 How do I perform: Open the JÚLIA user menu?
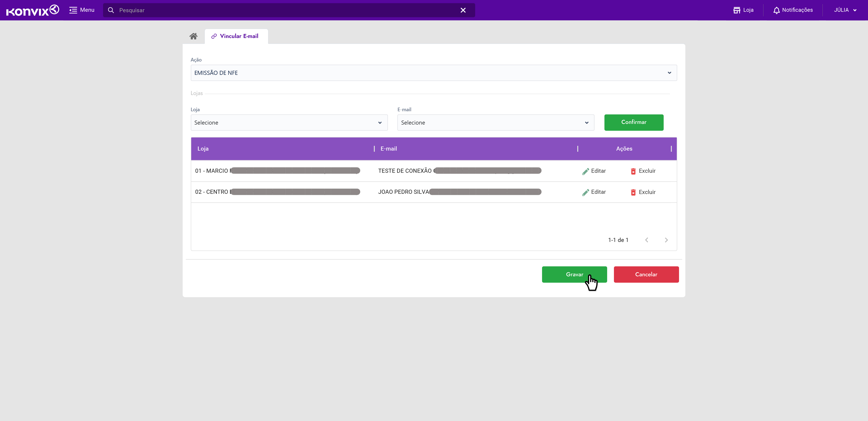click(x=845, y=10)
